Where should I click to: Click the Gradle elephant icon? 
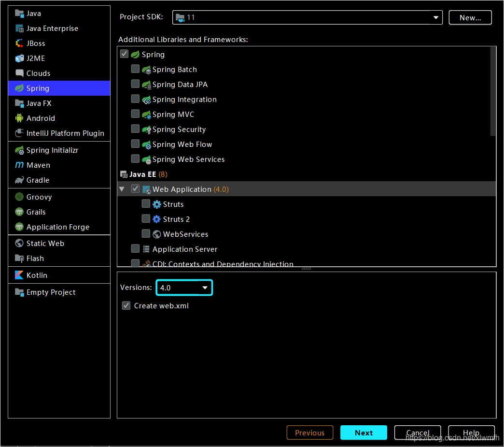click(19, 180)
